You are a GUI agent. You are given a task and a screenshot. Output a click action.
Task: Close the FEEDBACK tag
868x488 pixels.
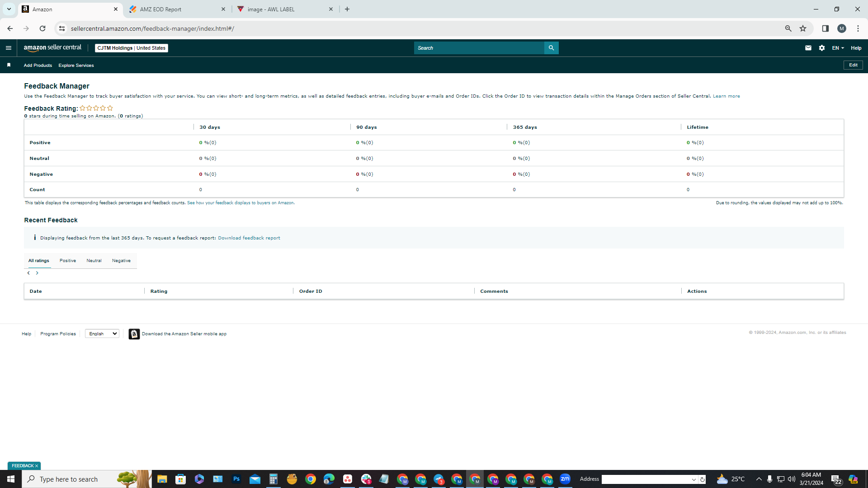(x=37, y=466)
